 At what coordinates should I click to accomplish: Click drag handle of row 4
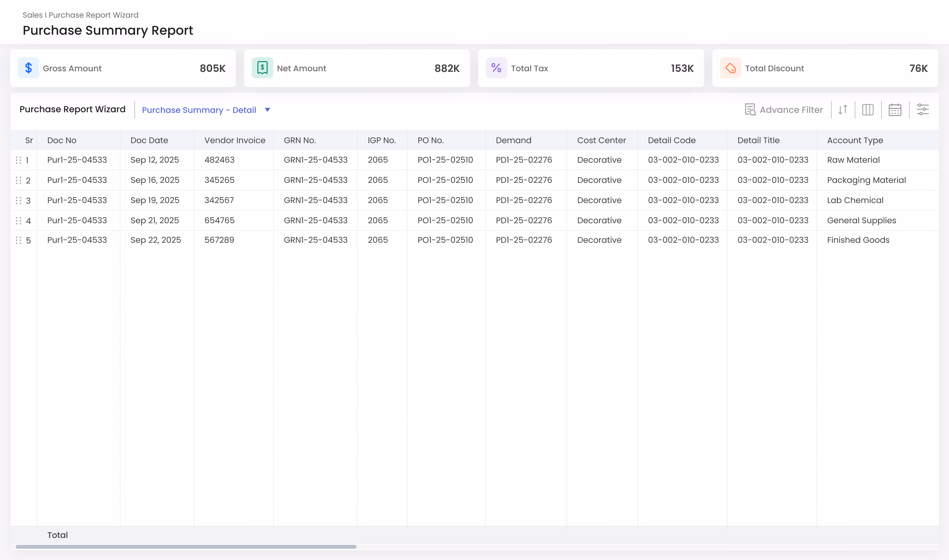(x=19, y=221)
